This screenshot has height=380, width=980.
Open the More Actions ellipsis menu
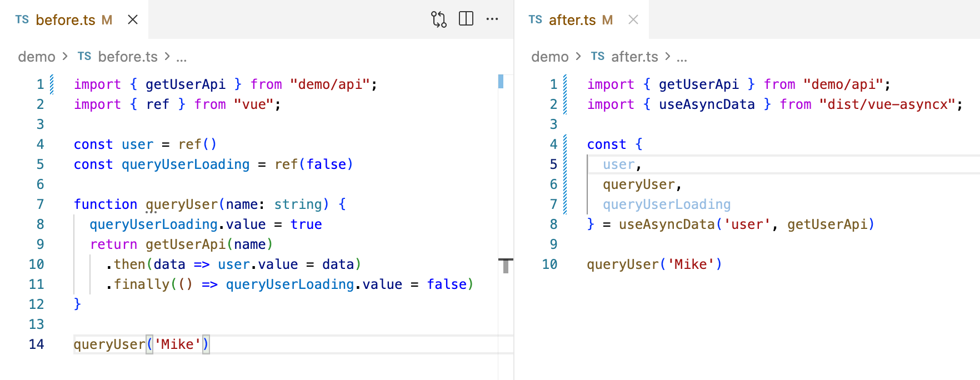pyautogui.click(x=492, y=19)
